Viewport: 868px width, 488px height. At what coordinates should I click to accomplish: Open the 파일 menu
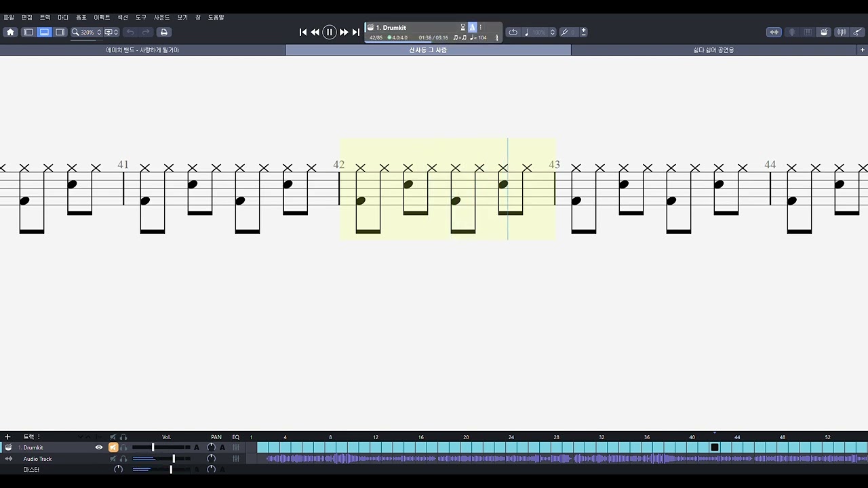click(9, 18)
